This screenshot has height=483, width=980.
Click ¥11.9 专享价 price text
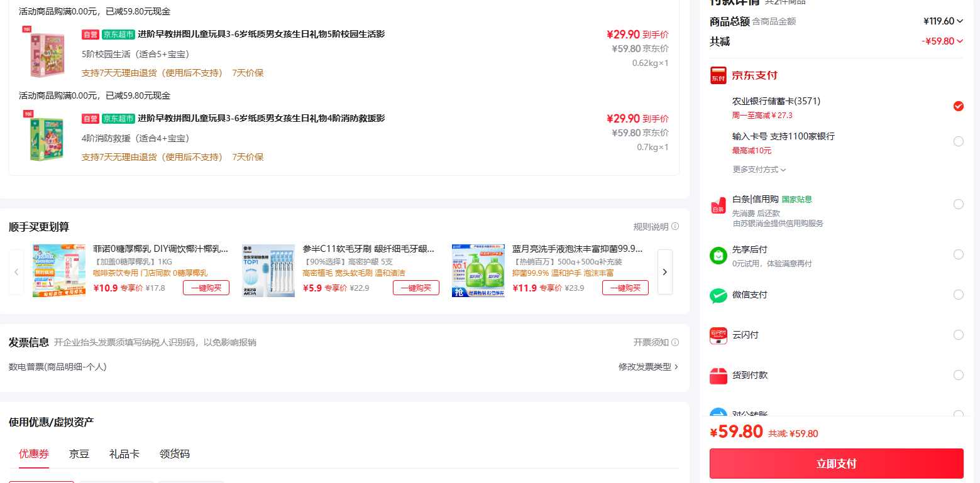point(537,288)
